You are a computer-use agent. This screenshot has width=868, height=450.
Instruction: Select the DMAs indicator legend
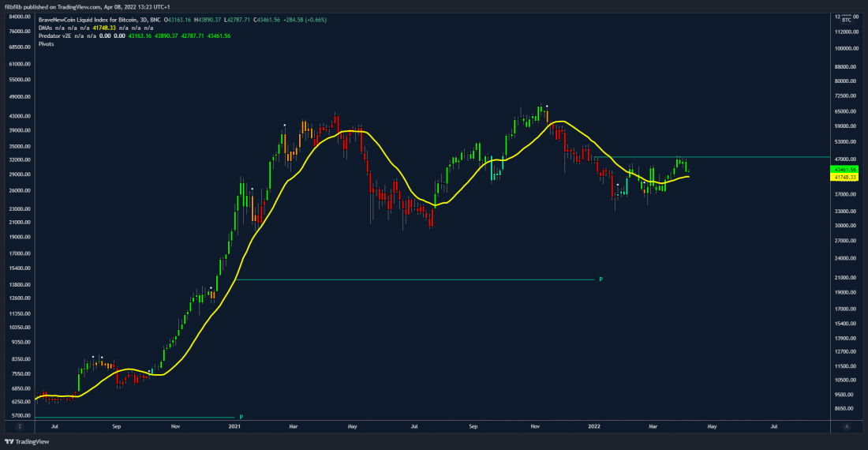tap(47, 27)
